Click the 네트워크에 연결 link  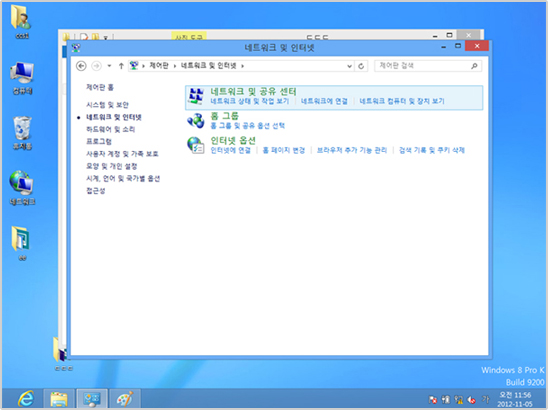(324, 101)
